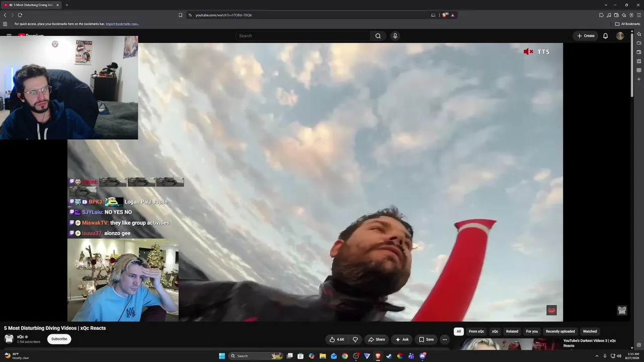
Task: Click the Brave Shields icon
Action: point(445,15)
